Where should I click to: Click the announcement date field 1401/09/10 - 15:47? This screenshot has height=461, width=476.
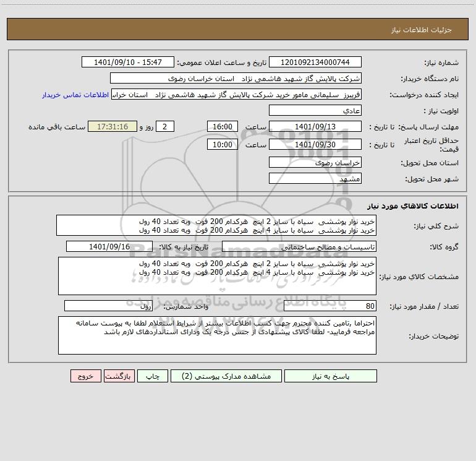pyautogui.click(x=128, y=62)
